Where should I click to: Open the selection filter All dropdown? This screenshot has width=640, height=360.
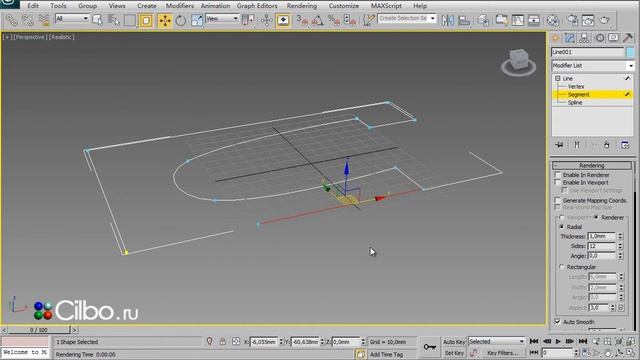[72, 19]
